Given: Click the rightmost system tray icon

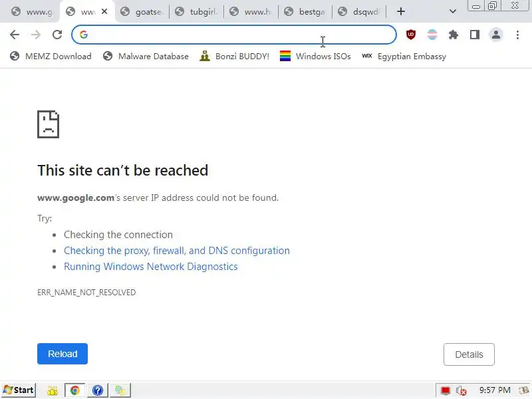Looking at the screenshot, I should 525,391.
